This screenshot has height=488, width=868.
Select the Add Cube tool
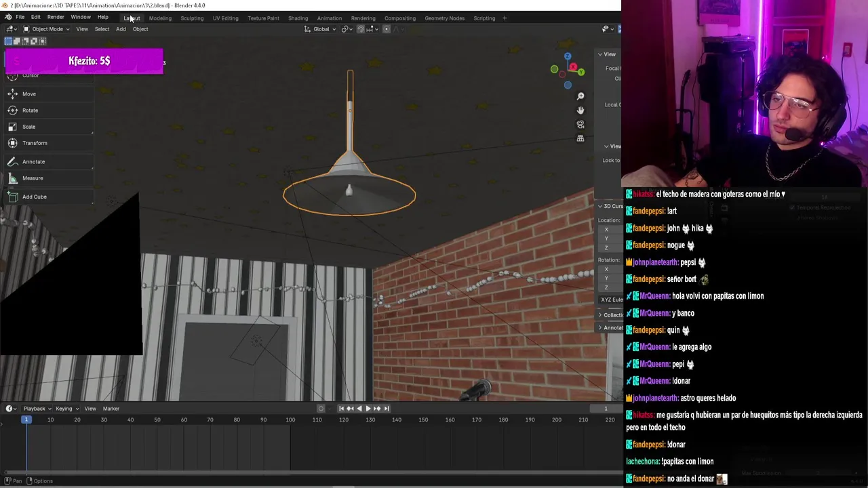click(47, 197)
